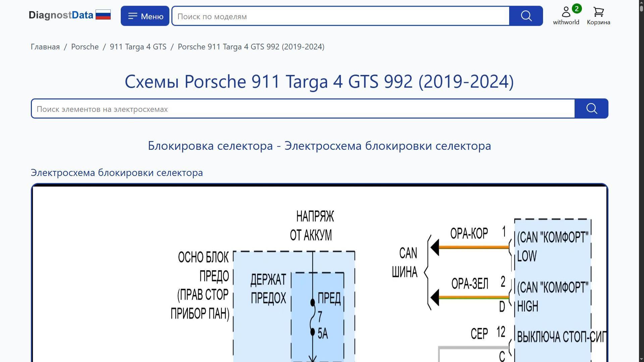Screen dimensions: 644x362
Task: Click the Russian flag language icon
Action: tap(103, 15)
